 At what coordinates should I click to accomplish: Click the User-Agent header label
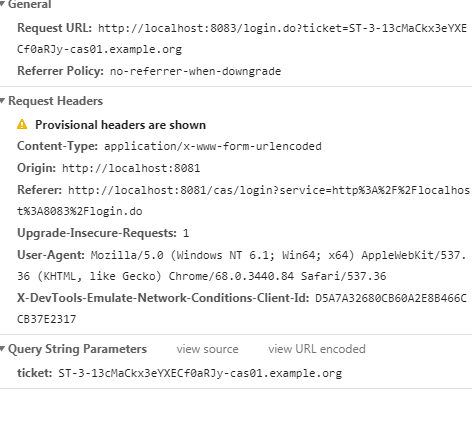pos(51,255)
